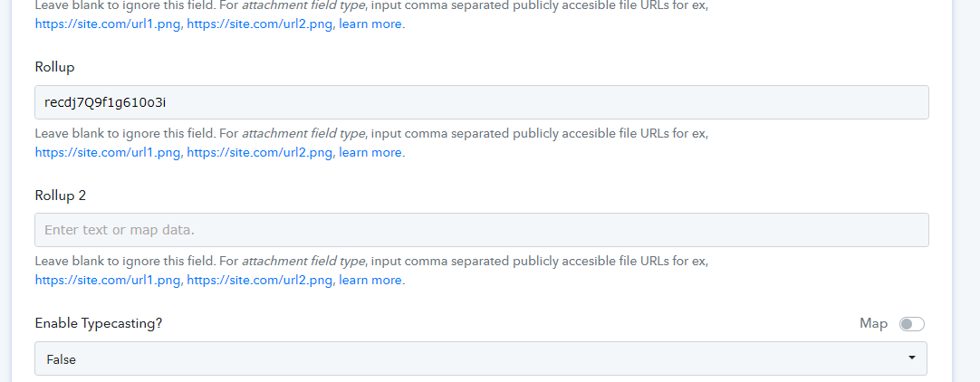The image size is (980, 382).
Task: Follow the url2.png link under Rollup field
Action: click(x=259, y=152)
